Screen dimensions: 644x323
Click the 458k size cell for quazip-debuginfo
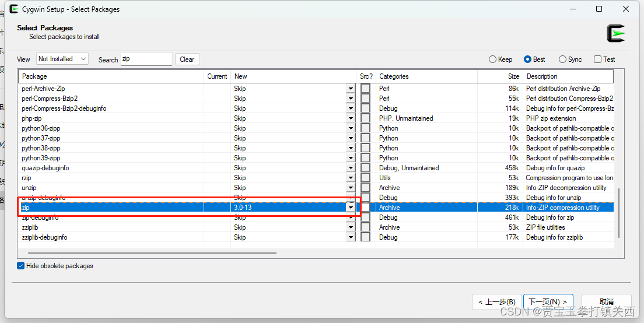click(512, 168)
